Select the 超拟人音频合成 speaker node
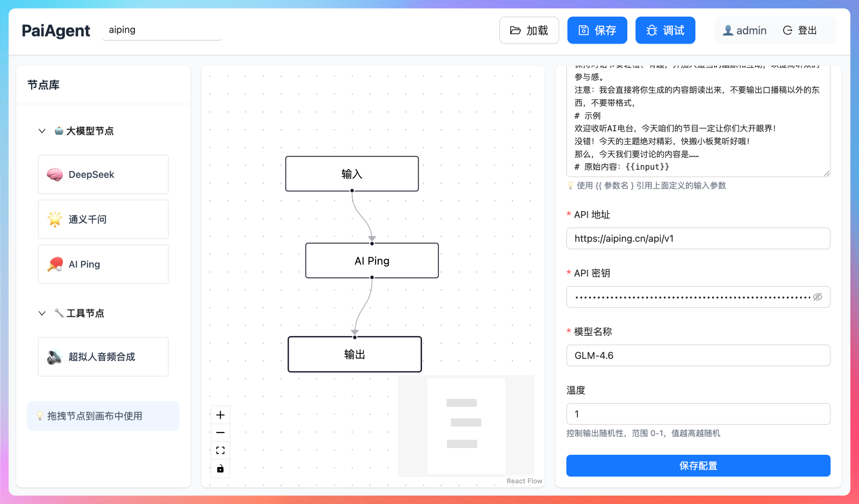Image resolution: width=859 pixels, height=504 pixels. tap(103, 357)
